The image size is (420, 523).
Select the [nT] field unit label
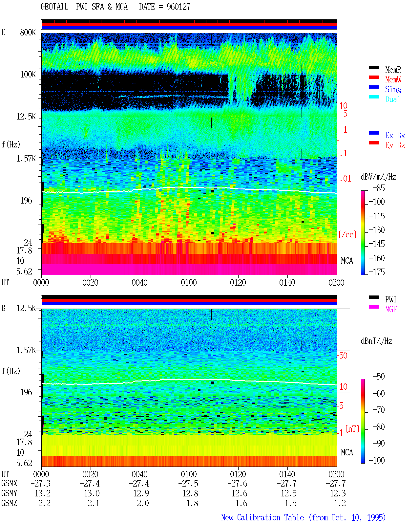click(352, 429)
